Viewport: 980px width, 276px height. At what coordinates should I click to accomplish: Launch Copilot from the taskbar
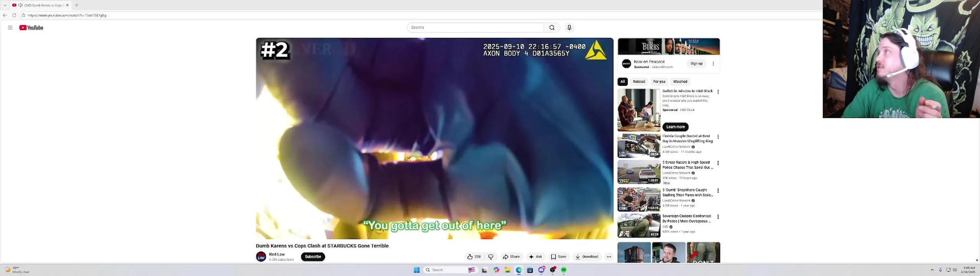tap(496, 270)
